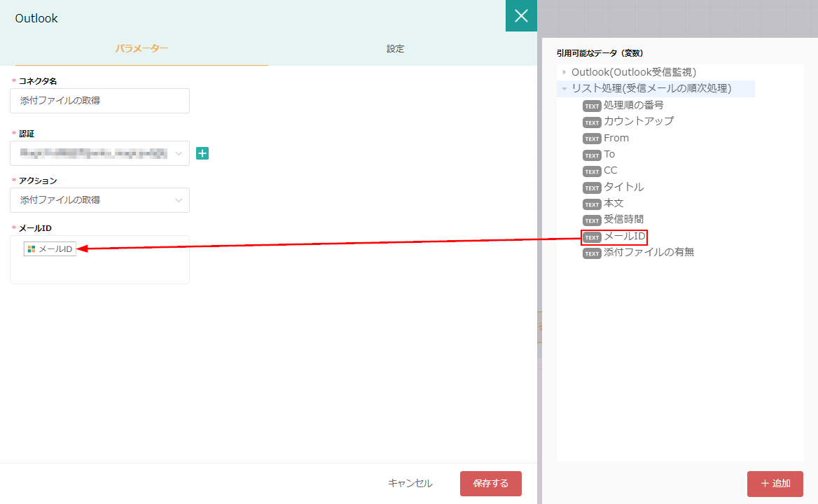Select the メールID chip in parameter field
Viewport: 818px width, 504px height.
click(50, 249)
